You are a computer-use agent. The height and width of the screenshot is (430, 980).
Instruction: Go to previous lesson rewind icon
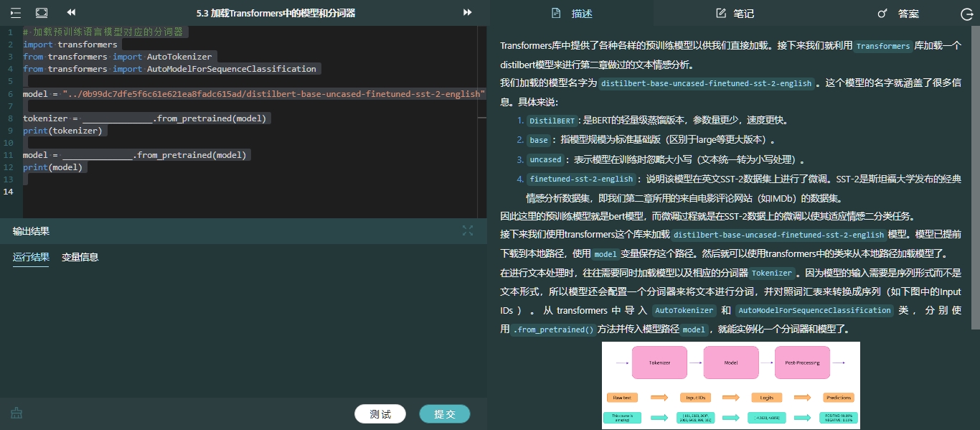(x=70, y=13)
